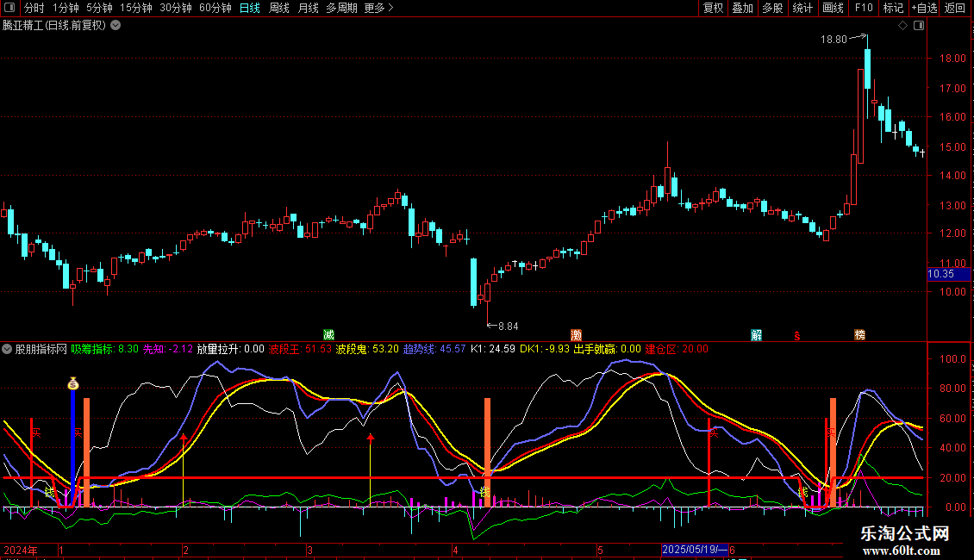Switch to 月线 monthly chart
Viewport: 974px width, 560px height.
308,8
